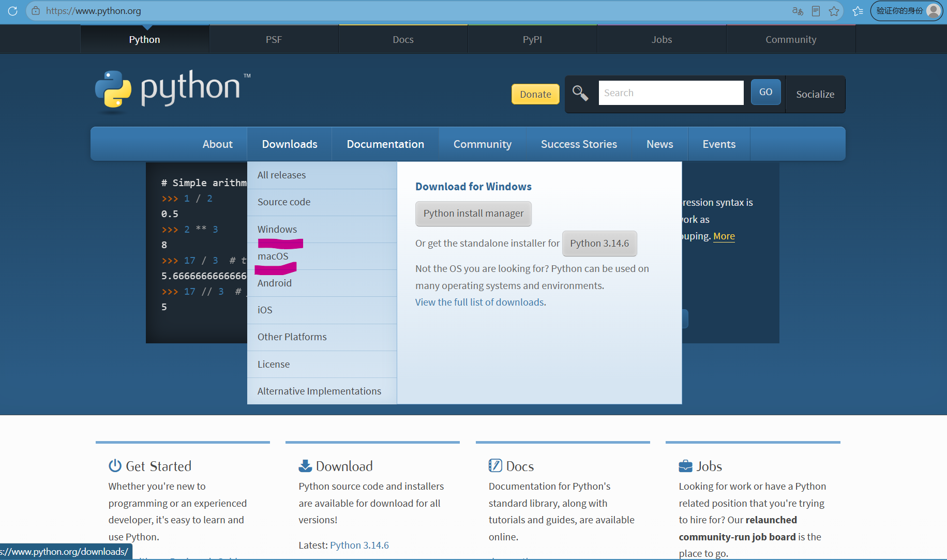
Task: Open the PyPI top tab
Action: 533,39
